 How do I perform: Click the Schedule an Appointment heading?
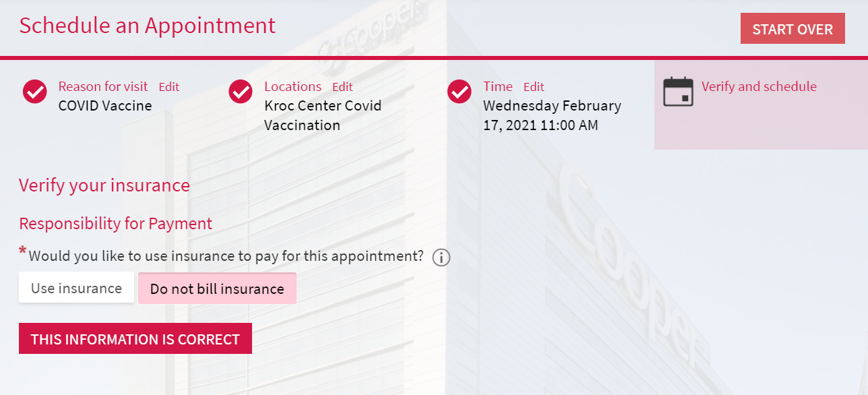point(148,26)
